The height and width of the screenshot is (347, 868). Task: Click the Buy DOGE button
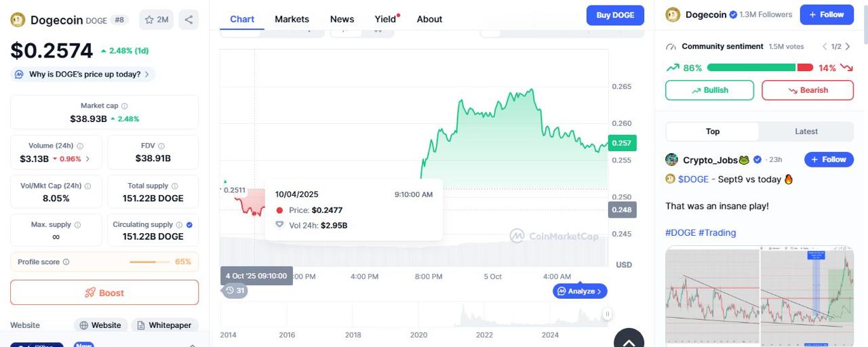click(615, 15)
